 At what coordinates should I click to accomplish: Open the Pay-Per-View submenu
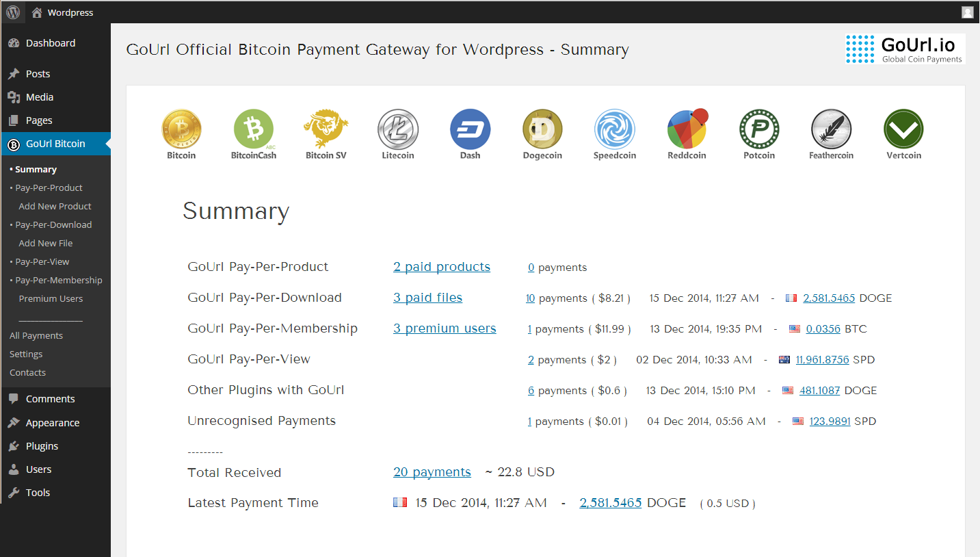[42, 262]
